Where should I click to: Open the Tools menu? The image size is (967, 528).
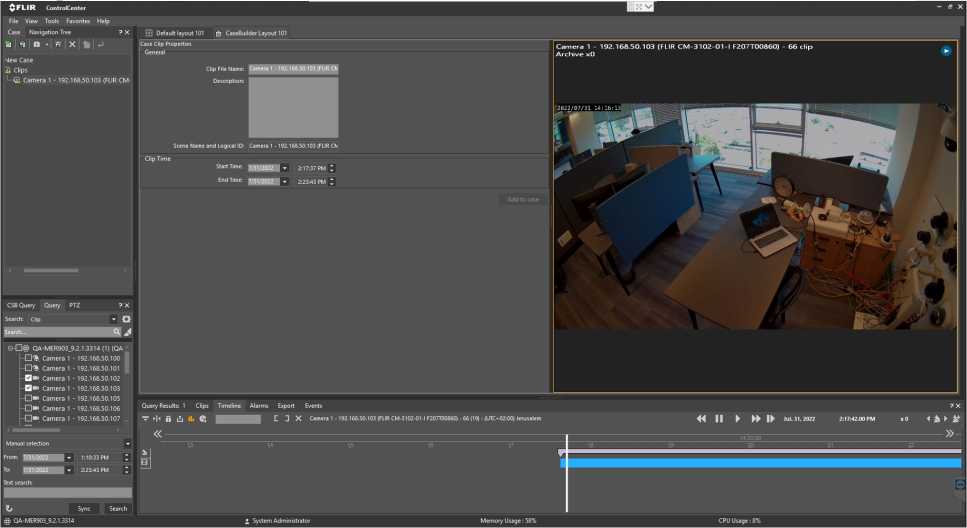52,20
